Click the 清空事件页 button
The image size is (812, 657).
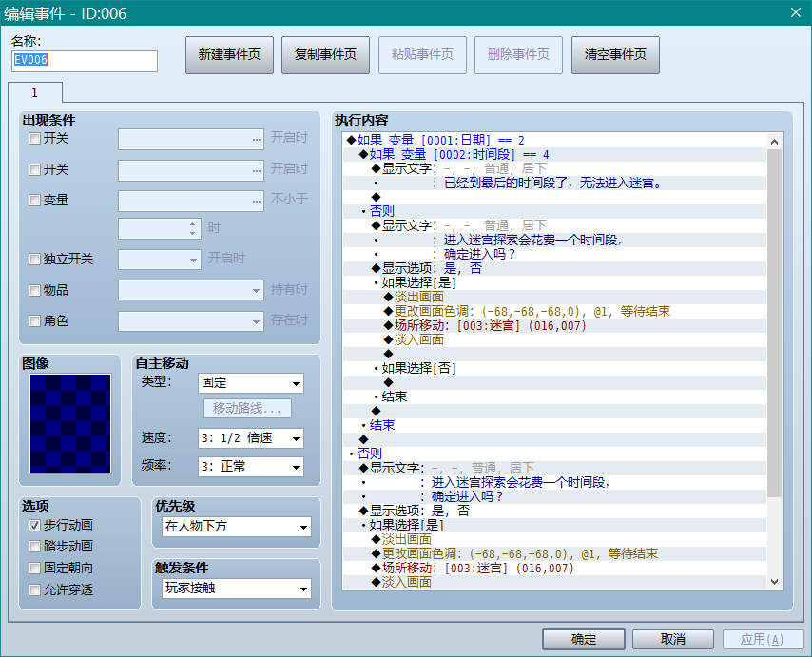616,55
